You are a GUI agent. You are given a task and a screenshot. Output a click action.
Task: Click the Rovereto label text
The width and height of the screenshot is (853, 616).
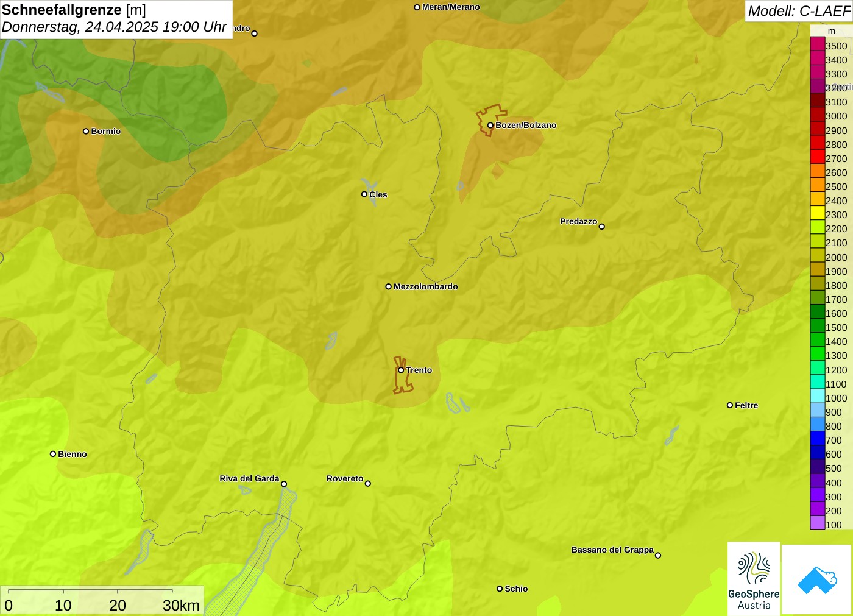345,478
